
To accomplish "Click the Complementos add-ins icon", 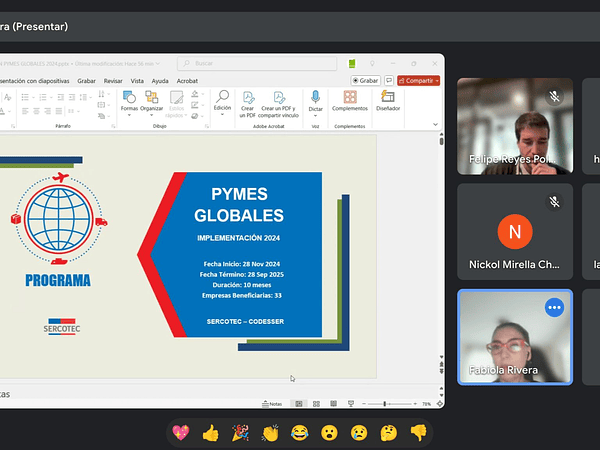I will [x=350, y=97].
